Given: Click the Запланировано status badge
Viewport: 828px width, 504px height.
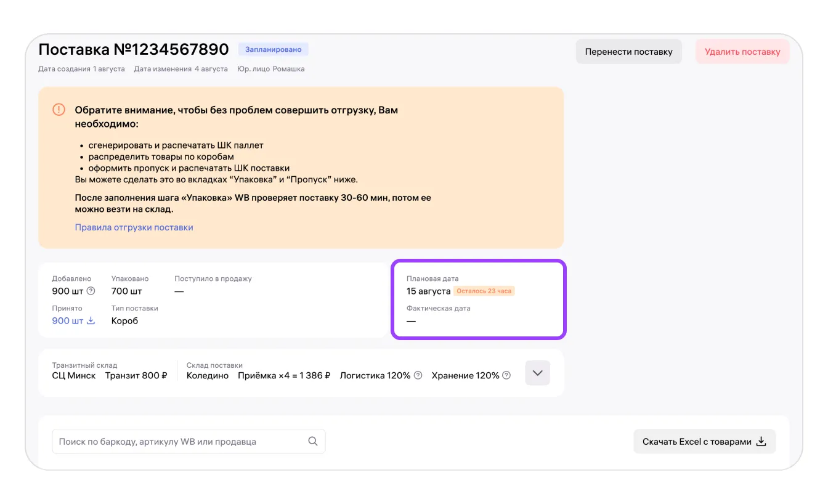Looking at the screenshot, I should 274,49.
